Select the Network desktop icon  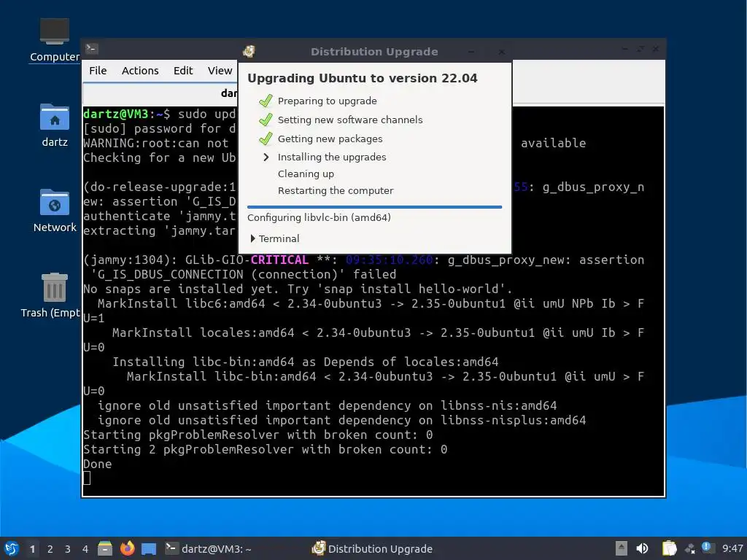point(54,211)
